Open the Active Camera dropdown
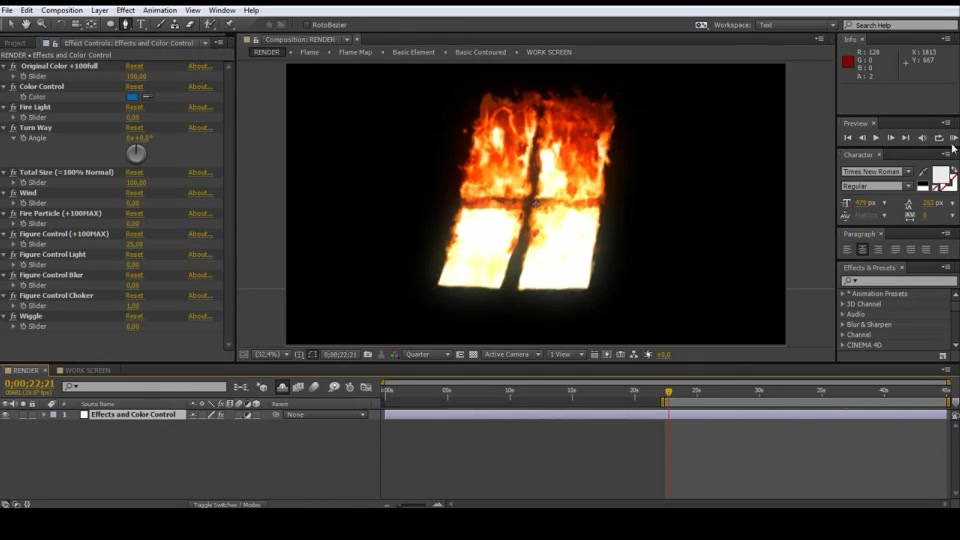This screenshot has height=540, width=960. coord(512,354)
